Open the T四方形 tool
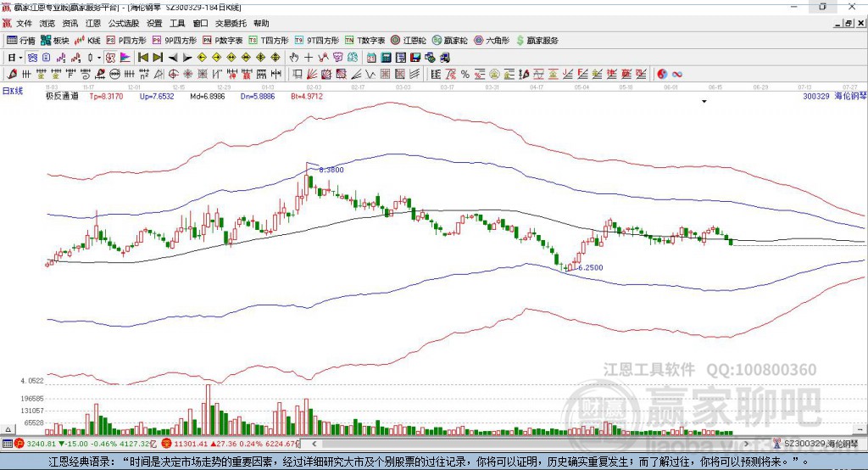Screen dimensions: 868x470 pos(269,41)
